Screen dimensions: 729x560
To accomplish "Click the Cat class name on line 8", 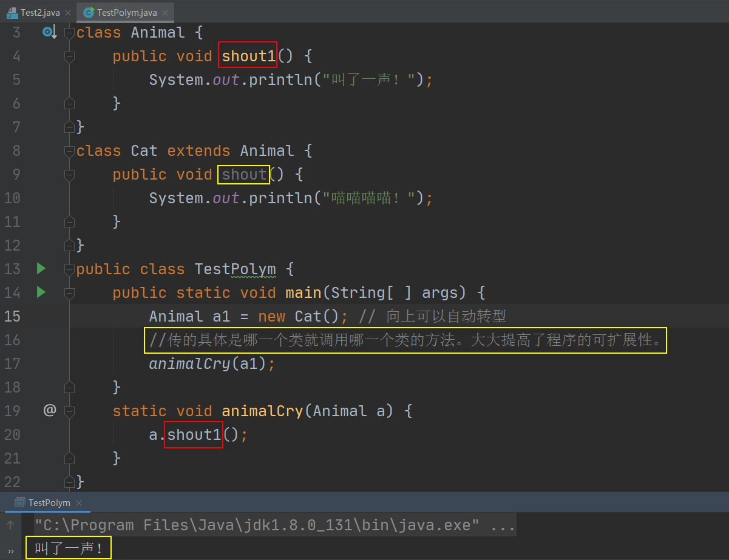I will pyautogui.click(x=144, y=150).
